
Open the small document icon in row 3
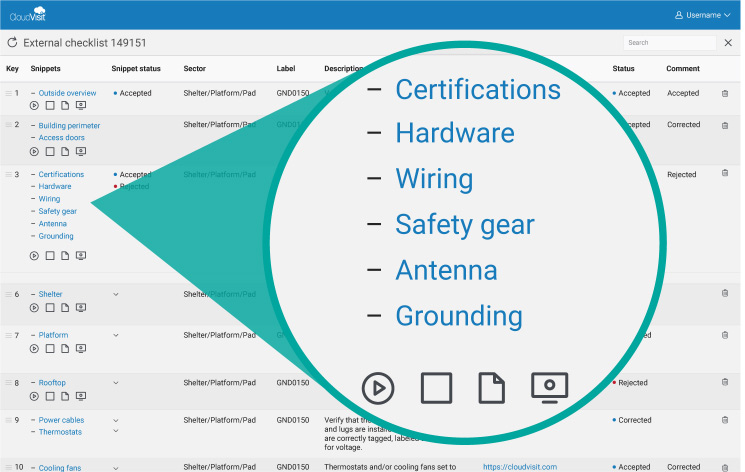(65, 256)
